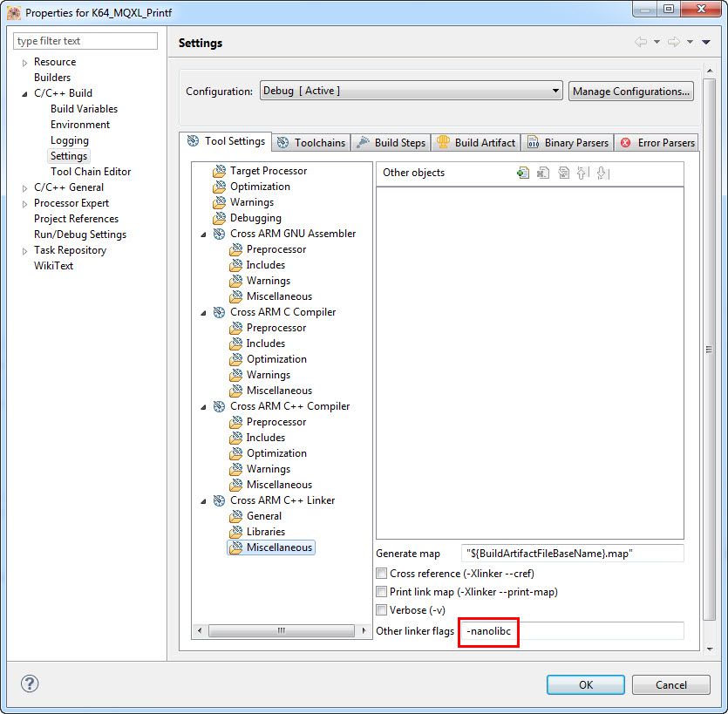The image size is (728, 714).
Task: Click the top-level Warnings folder icon
Action: click(219, 202)
